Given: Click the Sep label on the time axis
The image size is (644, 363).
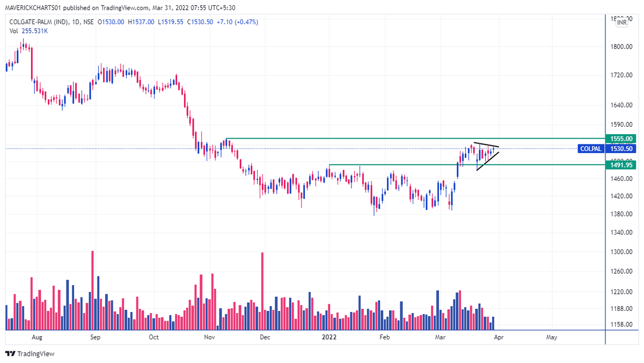Looking at the screenshot, I should (96, 338).
